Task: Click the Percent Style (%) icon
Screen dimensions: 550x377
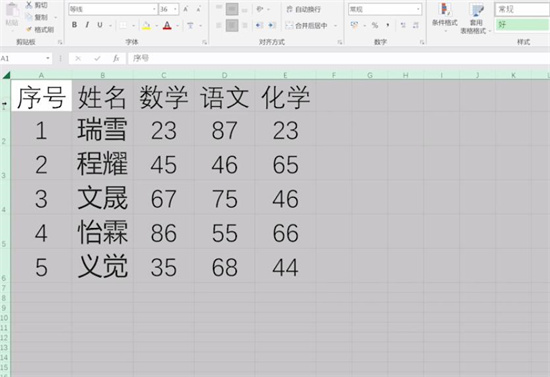Action: (x=375, y=25)
